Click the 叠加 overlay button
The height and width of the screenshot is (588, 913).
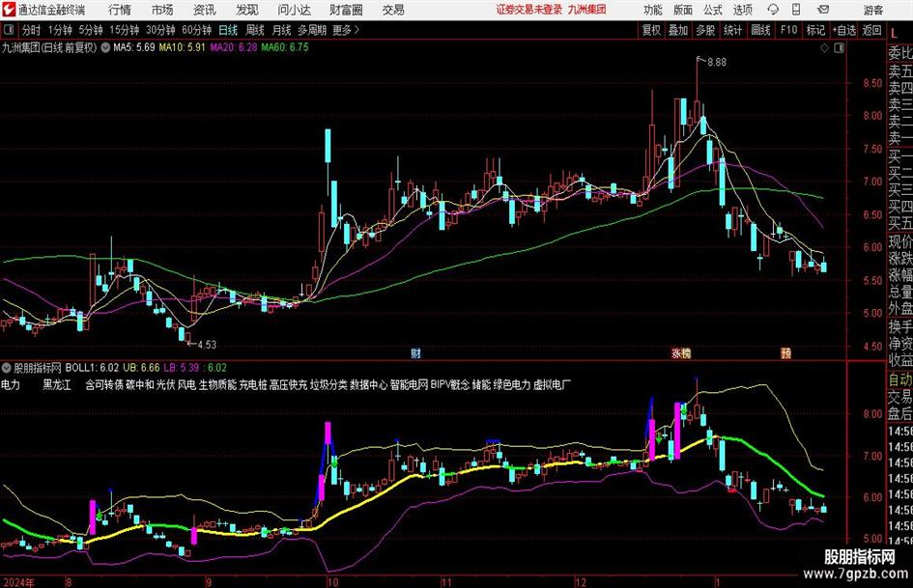pyautogui.click(x=678, y=30)
